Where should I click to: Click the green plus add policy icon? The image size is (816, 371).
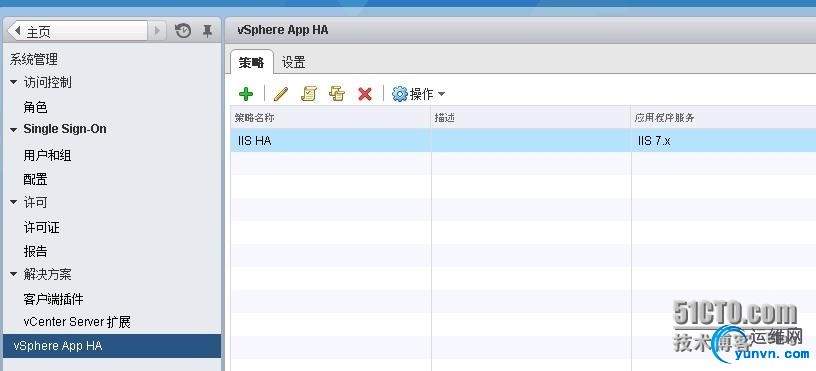click(x=246, y=94)
